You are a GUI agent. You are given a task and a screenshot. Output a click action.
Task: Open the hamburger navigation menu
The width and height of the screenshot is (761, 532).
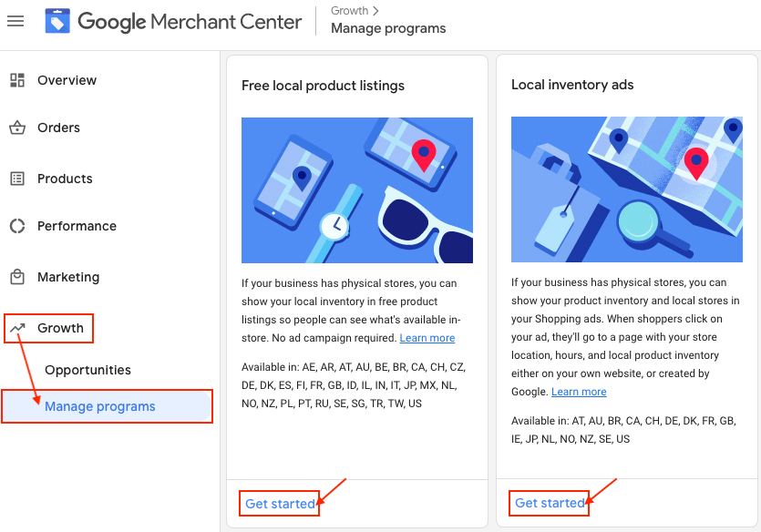[15, 21]
